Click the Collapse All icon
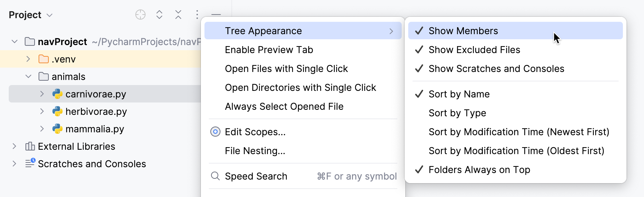Image resolution: width=644 pixels, height=197 pixels. [x=178, y=15]
